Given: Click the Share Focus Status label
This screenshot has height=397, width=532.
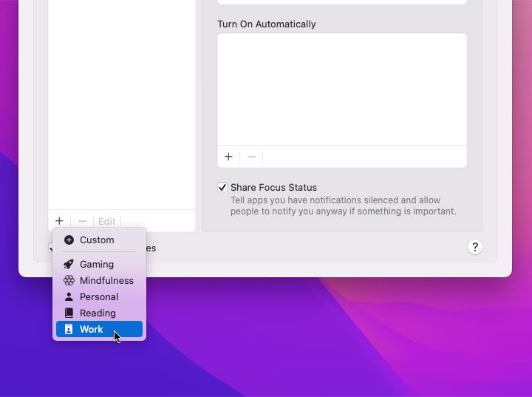Looking at the screenshot, I should [x=273, y=187].
